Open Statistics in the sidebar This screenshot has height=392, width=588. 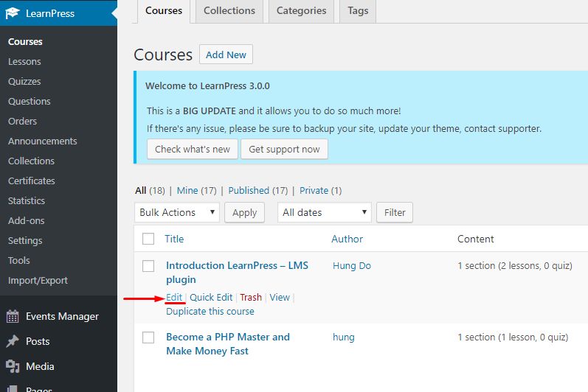pos(27,200)
